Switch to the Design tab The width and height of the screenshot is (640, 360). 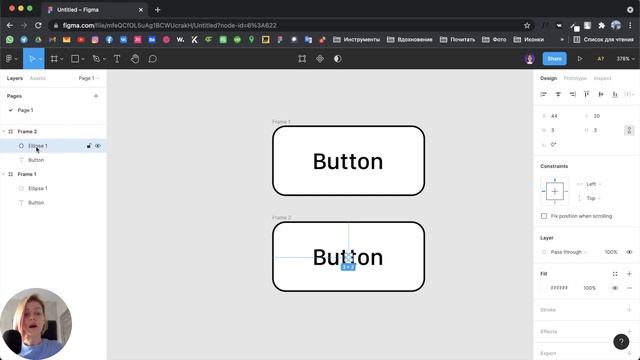tap(548, 78)
